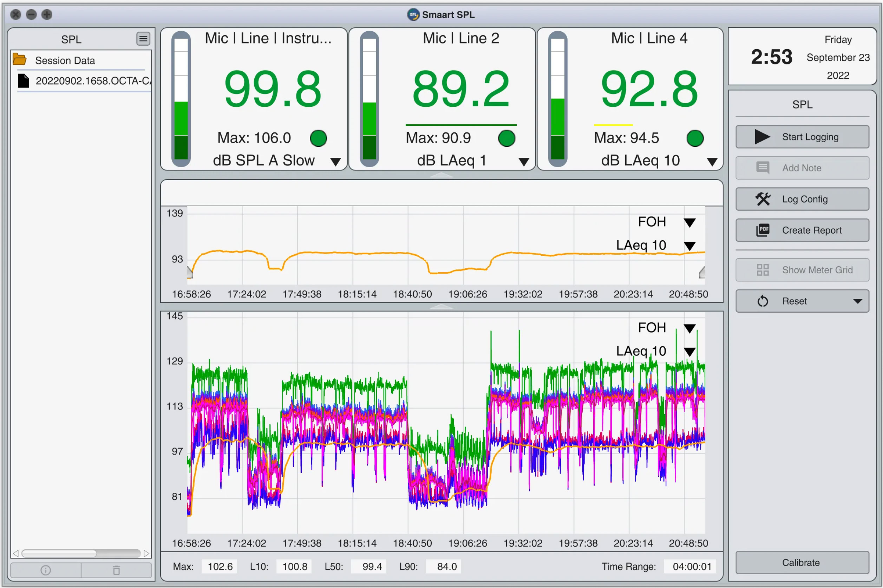Toggle green indicator on Mic Line 4 meter
883x588 pixels.
[x=695, y=138]
